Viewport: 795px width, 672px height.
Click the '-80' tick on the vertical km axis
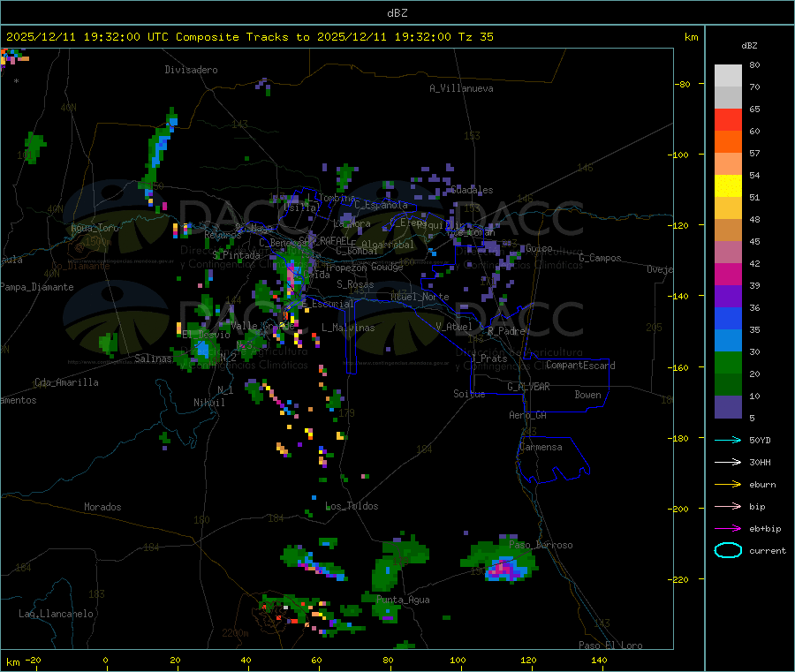coord(682,84)
